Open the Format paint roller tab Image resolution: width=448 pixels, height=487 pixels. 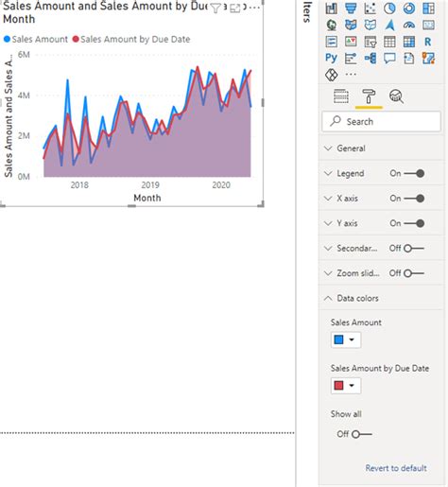pos(369,96)
